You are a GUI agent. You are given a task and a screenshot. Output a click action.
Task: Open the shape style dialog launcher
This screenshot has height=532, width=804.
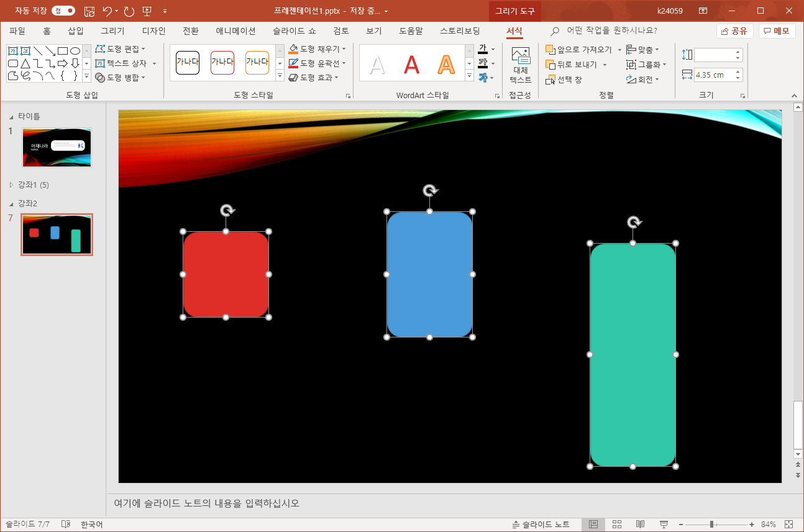348,96
